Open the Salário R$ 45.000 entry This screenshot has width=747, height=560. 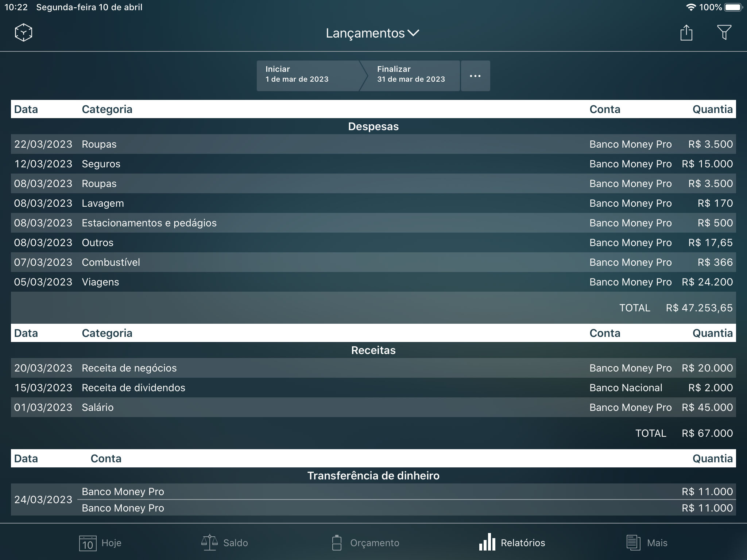373,407
